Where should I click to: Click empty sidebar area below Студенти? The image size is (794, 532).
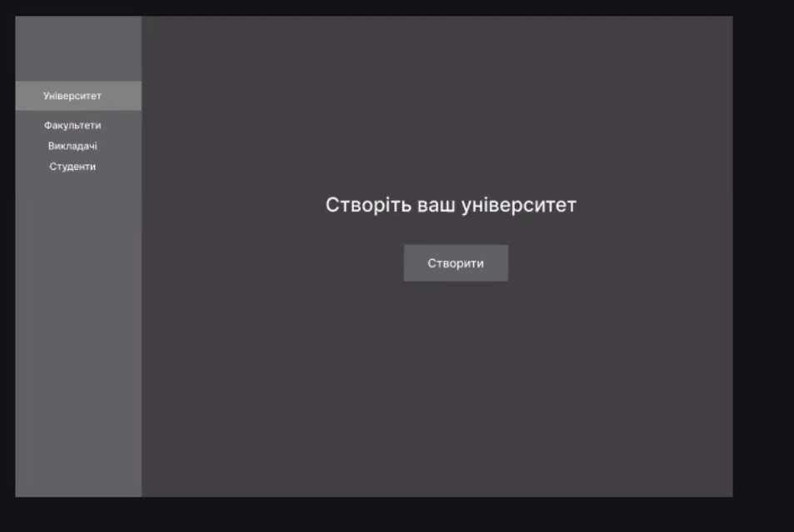point(77,333)
